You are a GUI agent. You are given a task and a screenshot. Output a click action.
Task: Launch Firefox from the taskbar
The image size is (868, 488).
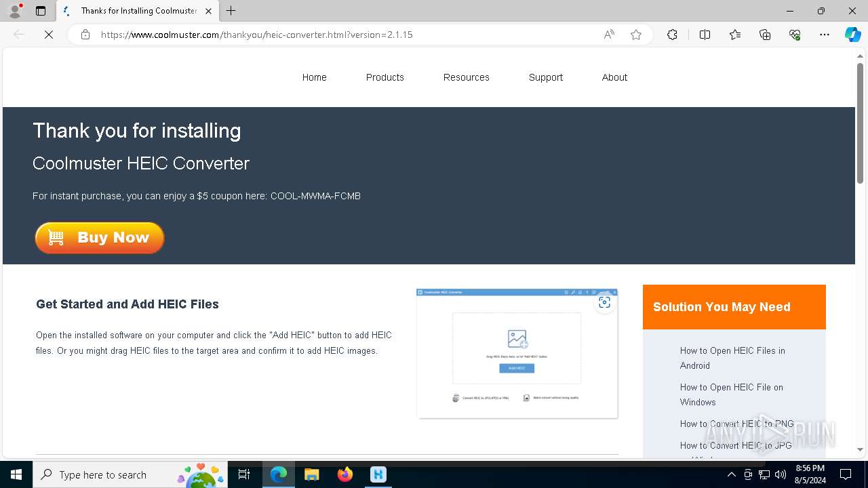[x=345, y=474]
